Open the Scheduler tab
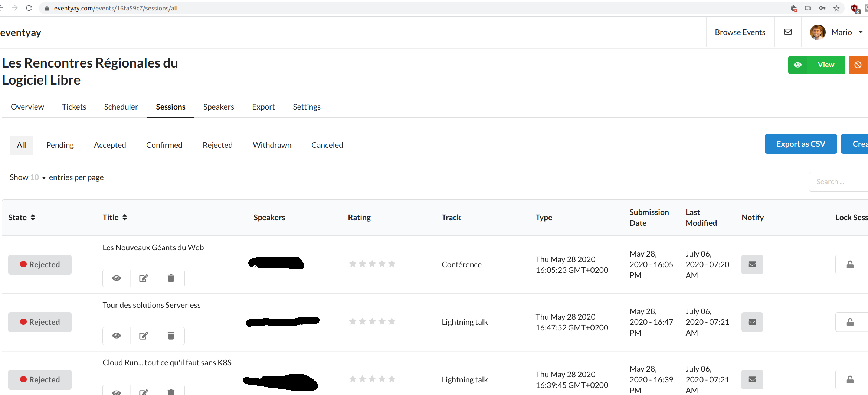This screenshot has width=868, height=395. (x=121, y=107)
